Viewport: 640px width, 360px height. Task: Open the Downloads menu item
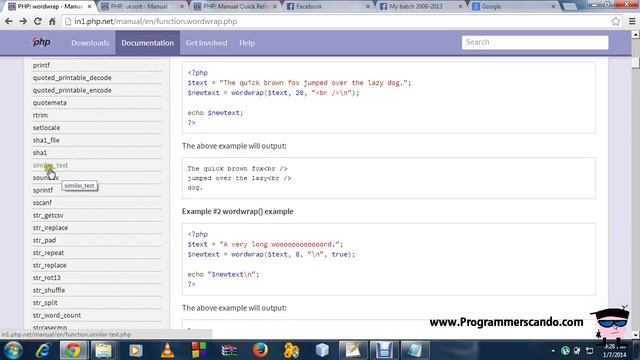click(90, 43)
